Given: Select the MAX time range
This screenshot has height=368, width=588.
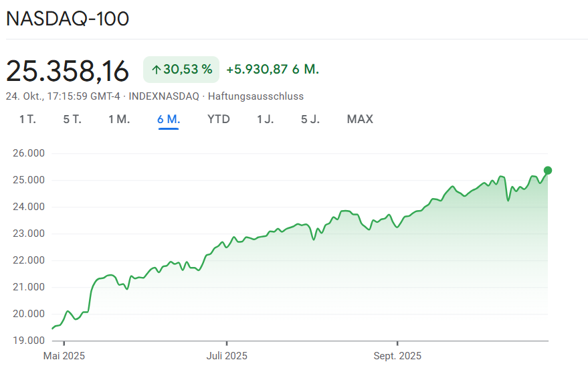Looking at the screenshot, I should coord(360,119).
